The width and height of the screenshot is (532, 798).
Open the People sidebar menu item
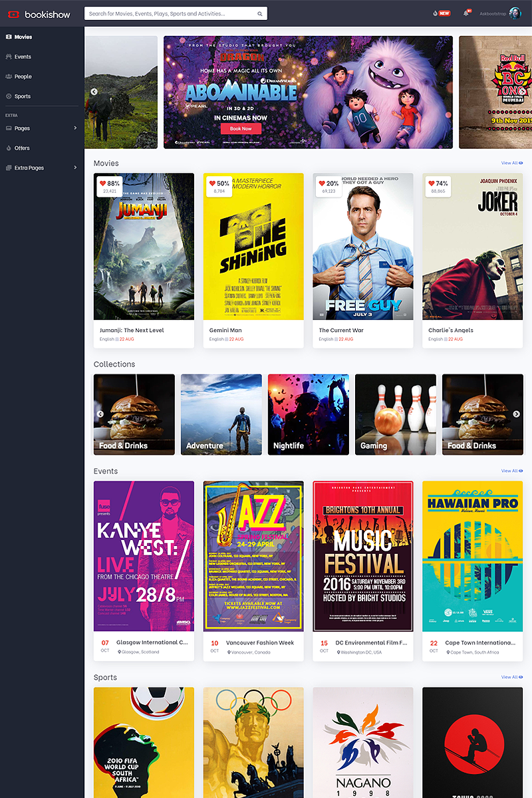pyautogui.click(x=42, y=76)
